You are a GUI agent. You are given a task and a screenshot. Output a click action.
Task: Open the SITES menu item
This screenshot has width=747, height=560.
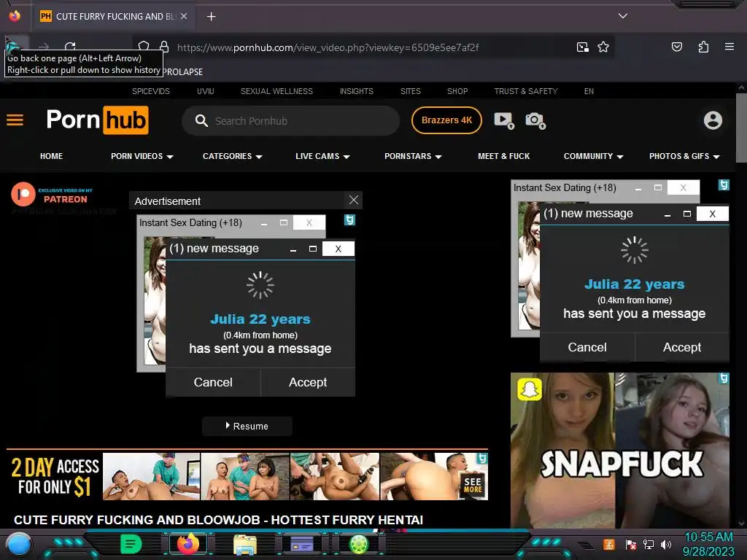click(x=410, y=91)
